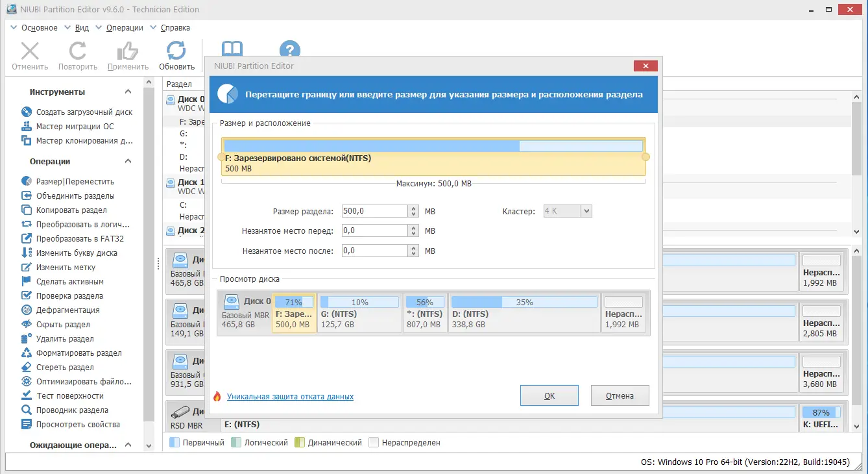Viewport: 868px width, 474px height.
Task: Focus the Незанятое место перед field
Action: pos(376,231)
